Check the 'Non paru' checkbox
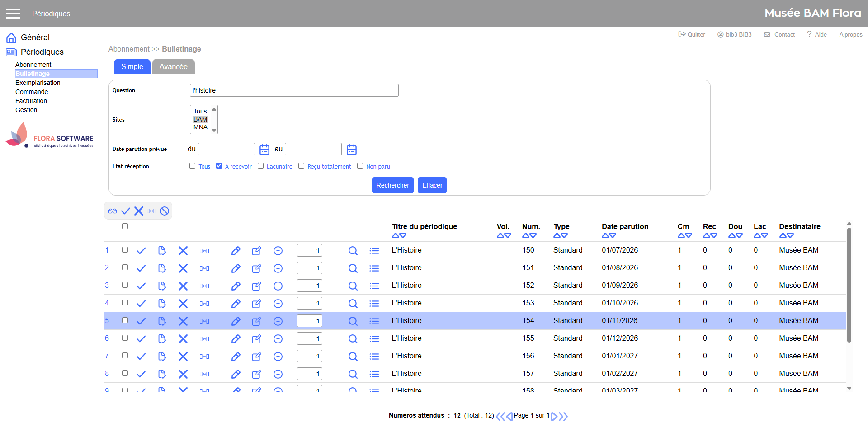The image size is (868, 427). [360, 166]
